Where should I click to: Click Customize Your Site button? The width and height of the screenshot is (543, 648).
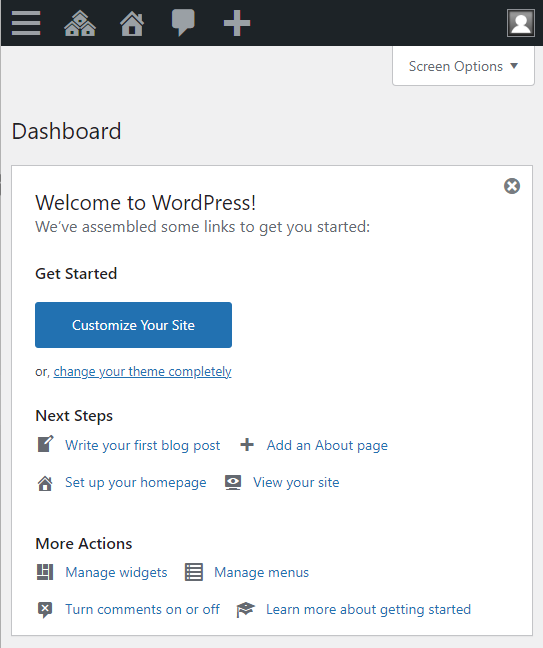click(x=133, y=325)
